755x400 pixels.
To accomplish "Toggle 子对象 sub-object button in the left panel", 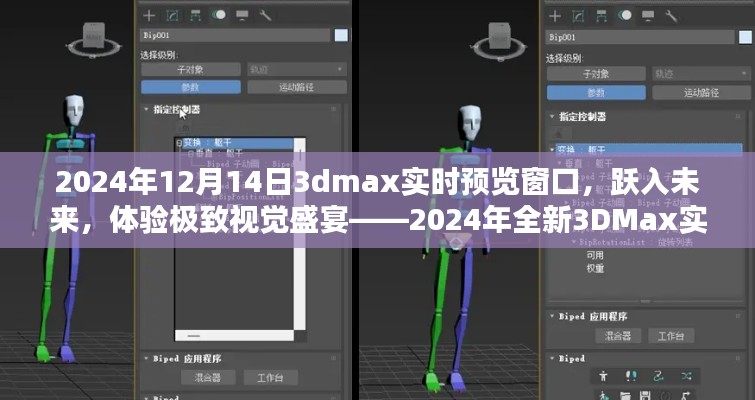I will pyautogui.click(x=191, y=69).
